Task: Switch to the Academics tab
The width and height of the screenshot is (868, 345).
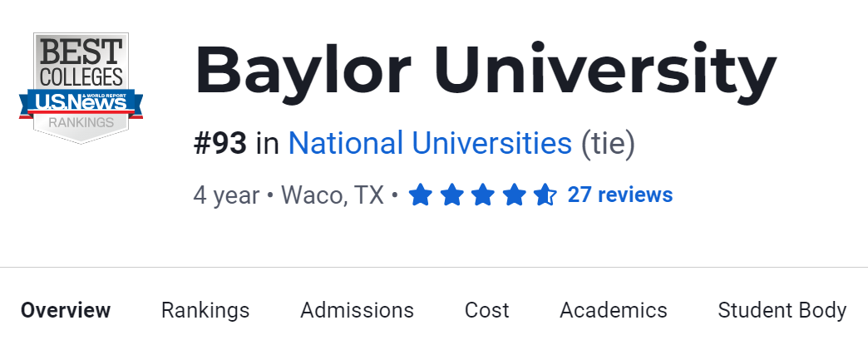Action: coord(614,310)
